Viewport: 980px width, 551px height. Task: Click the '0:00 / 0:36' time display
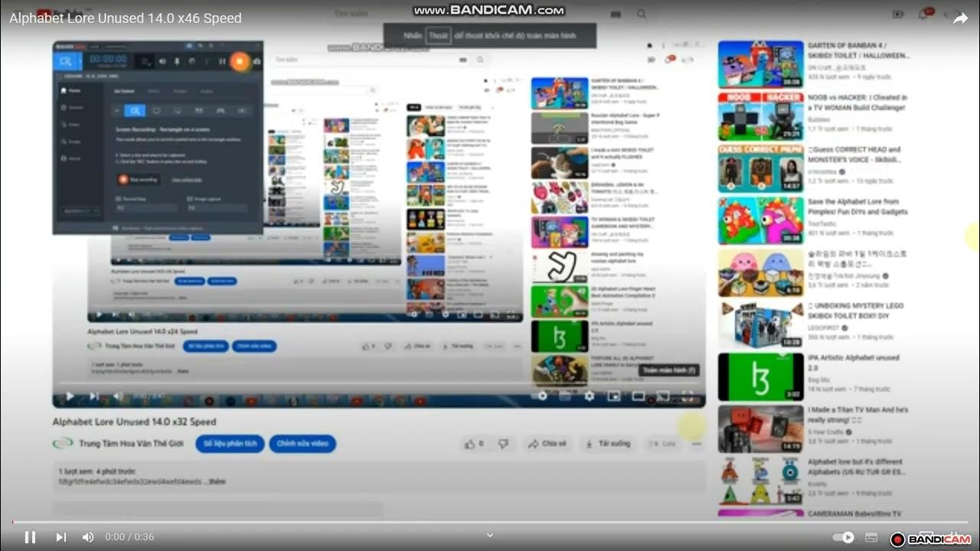pos(129,537)
